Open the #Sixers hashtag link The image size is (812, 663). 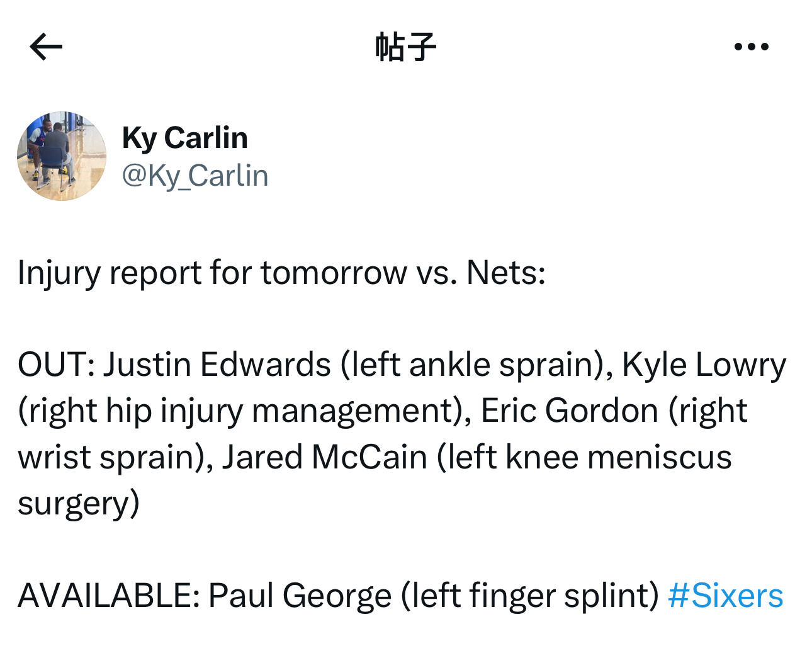pos(726,595)
